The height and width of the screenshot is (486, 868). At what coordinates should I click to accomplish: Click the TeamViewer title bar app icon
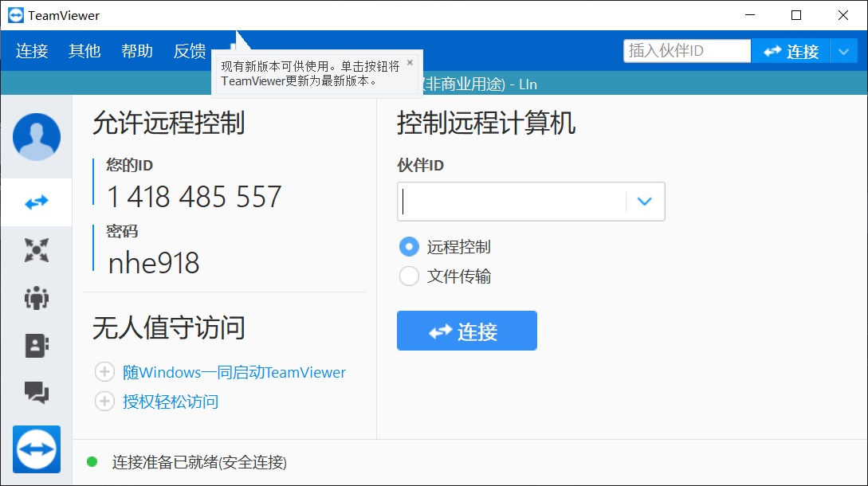point(16,15)
